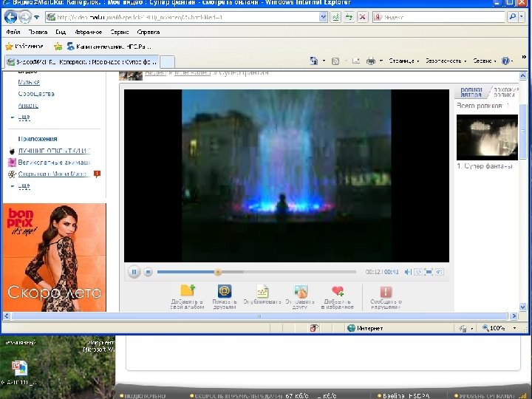Image resolution: width=532 pixels, height=399 pixels.
Task: Refresh the page with green arrows icon
Action: coord(349,17)
